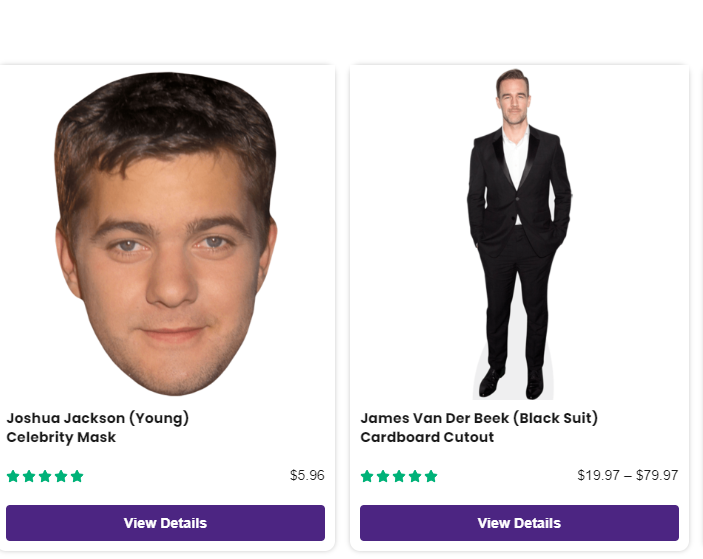View Details for the Celebrity Mask
Viewport: 703px width, 559px height.
click(165, 523)
